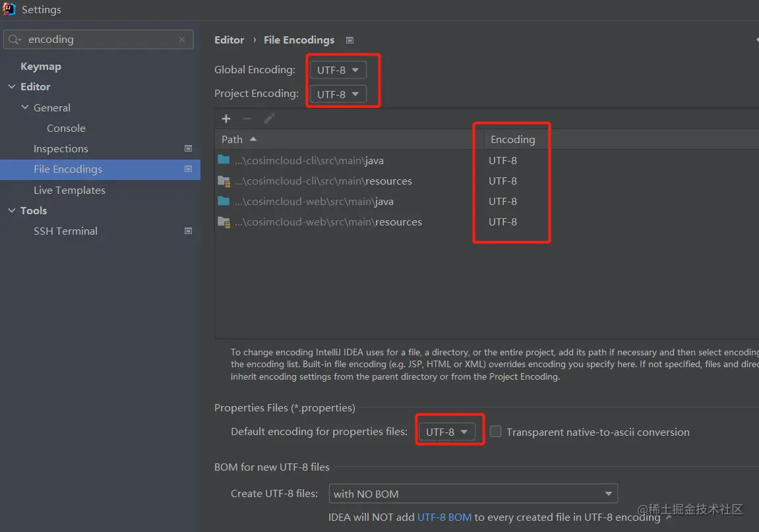Click UTF-8 encoding cell for cosimcloud-cli resources
The image size is (759, 532).
click(502, 181)
